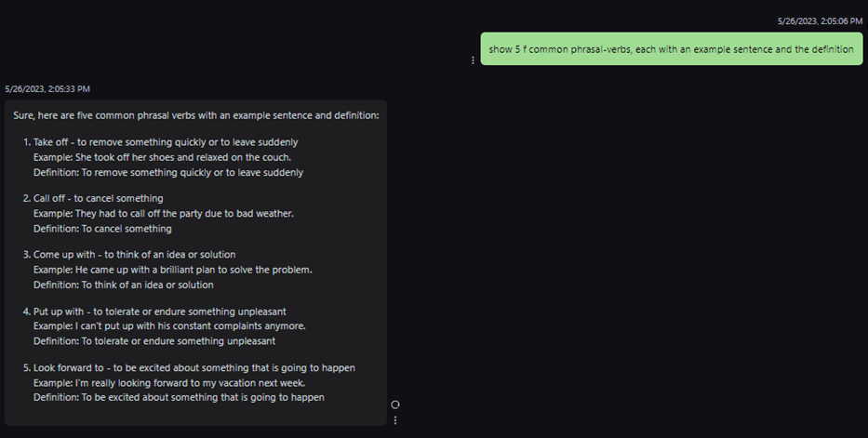
Task: Click example sentence about party and weather
Action: coord(164,213)
